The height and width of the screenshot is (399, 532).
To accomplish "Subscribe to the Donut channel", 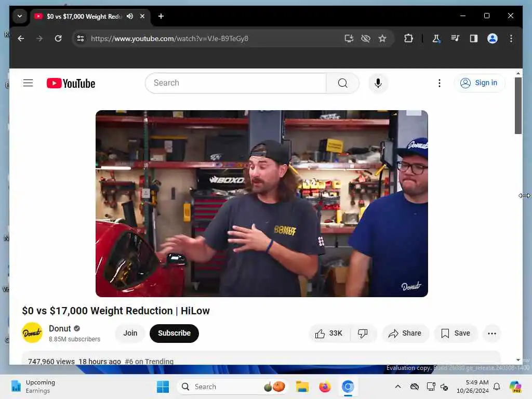I will [174, 333].
